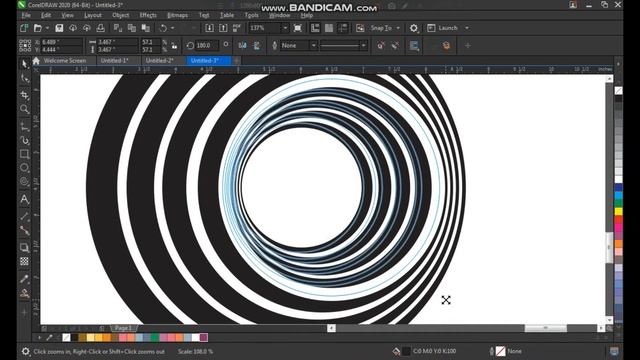Click the Export icon
This screenshot has height=360, width=640.
223,28
